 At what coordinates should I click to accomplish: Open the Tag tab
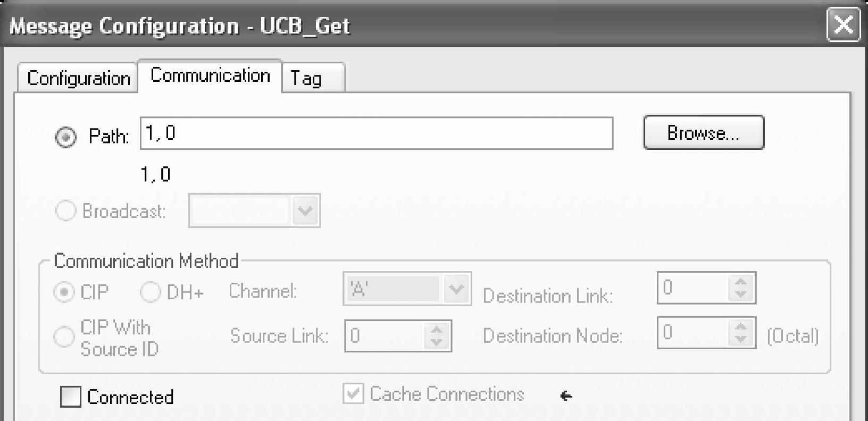tap(306, 79)
